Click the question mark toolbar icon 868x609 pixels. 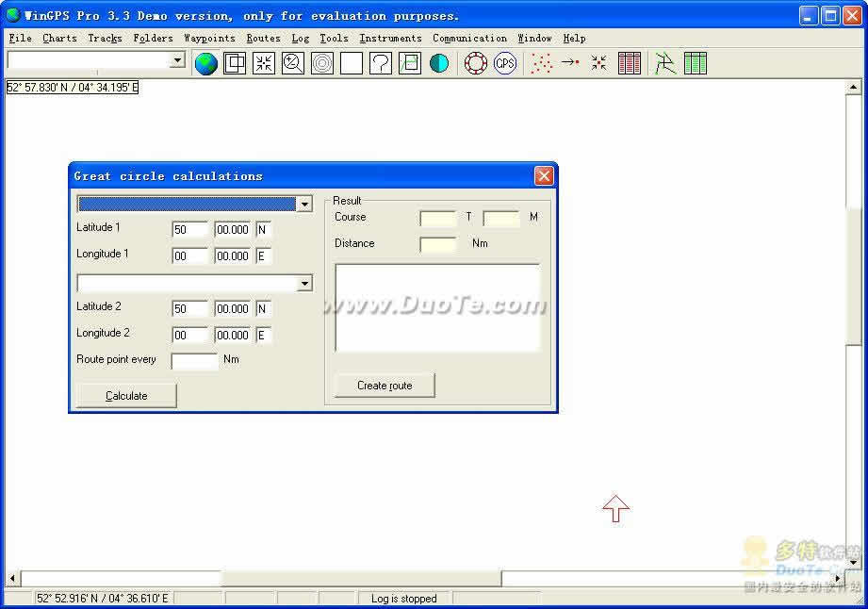[x=381, y=63]
